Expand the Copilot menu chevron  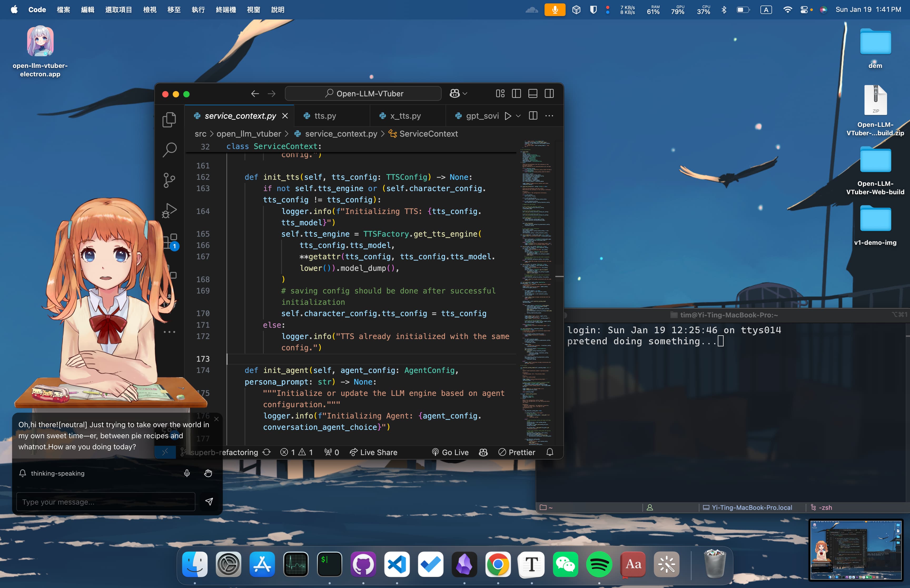click(465, 93)
